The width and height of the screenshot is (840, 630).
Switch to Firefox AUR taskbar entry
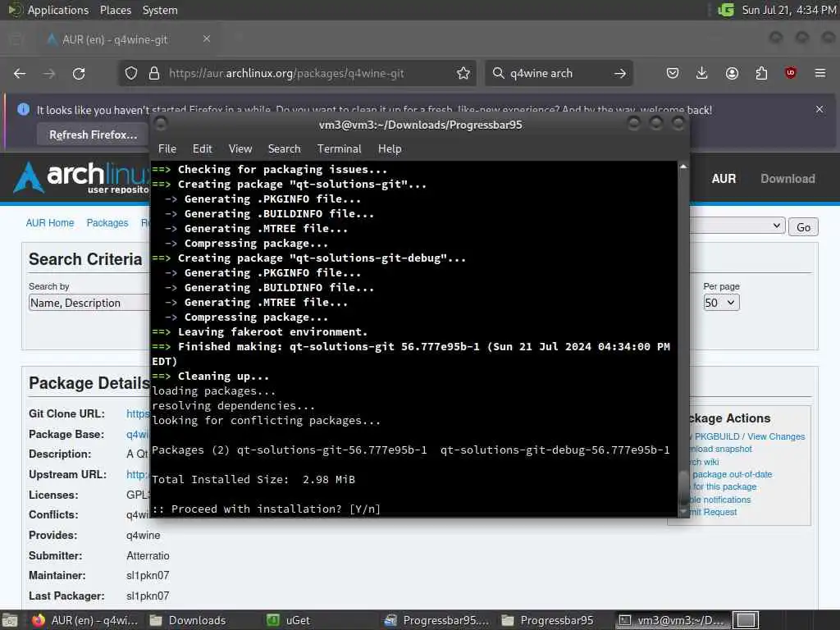pos(84,620)
